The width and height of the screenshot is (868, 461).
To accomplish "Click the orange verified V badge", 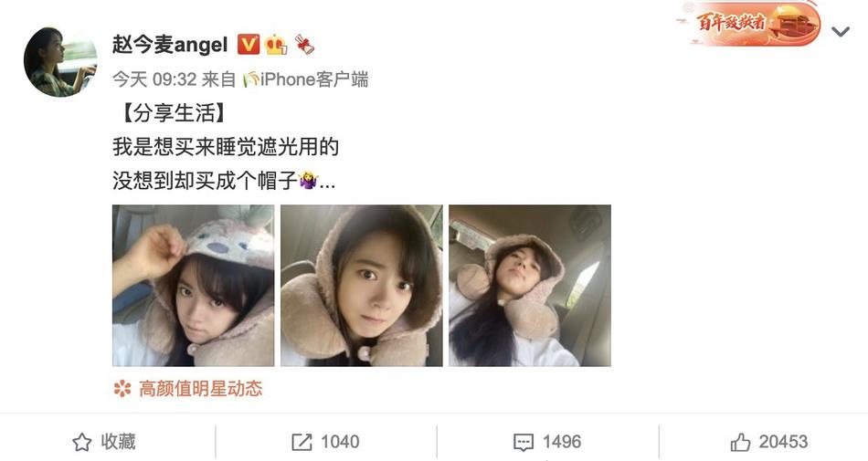I will click(x=249, y=44).
